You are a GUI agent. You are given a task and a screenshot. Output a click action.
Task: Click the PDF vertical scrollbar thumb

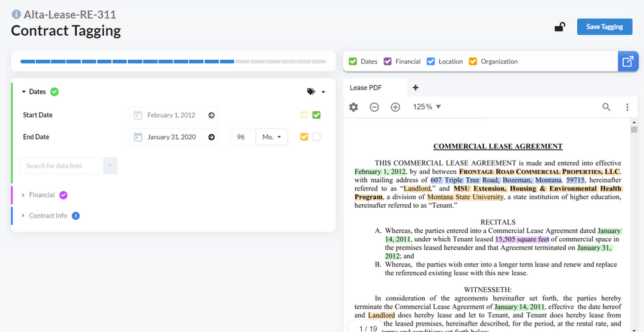pos(634,130)
